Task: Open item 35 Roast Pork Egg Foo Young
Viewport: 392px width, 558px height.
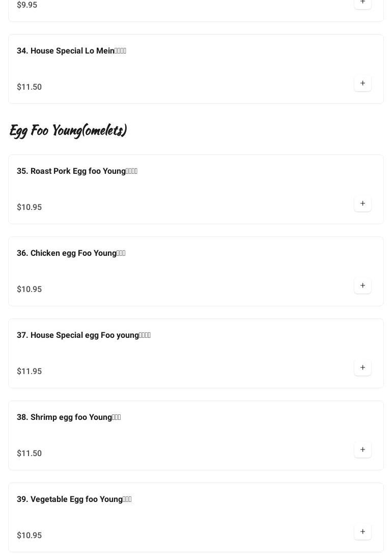Action: click(x=77, y=171)
